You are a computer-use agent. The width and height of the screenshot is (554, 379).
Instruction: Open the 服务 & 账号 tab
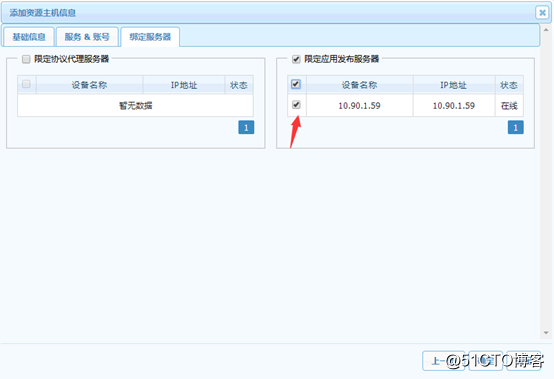87,37
